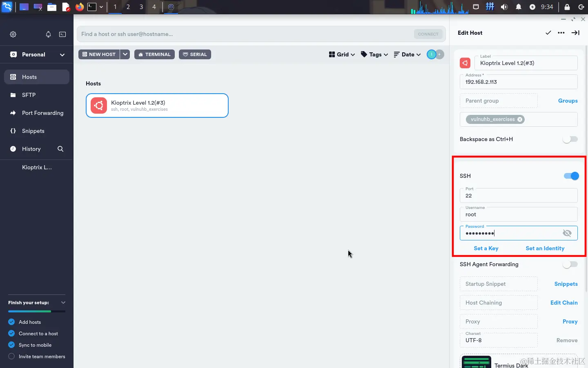Switch to workspace 2

pyautogui.click(x=128, y=7)
